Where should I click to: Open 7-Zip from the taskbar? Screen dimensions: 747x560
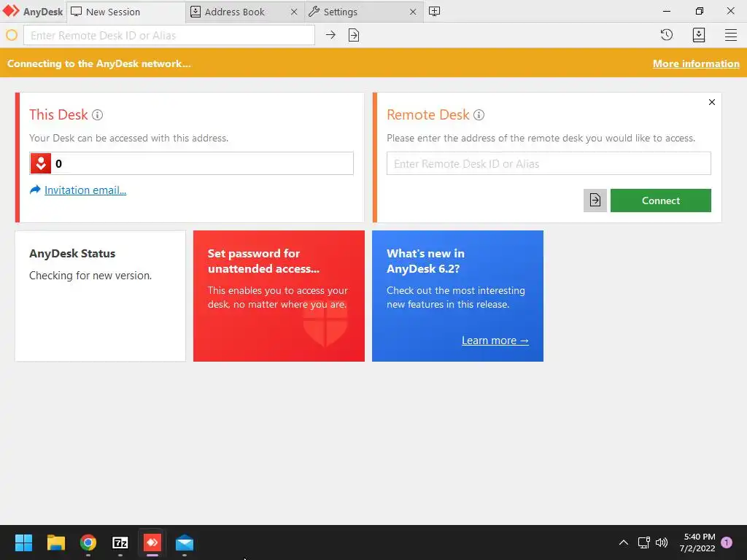(120, 542)
